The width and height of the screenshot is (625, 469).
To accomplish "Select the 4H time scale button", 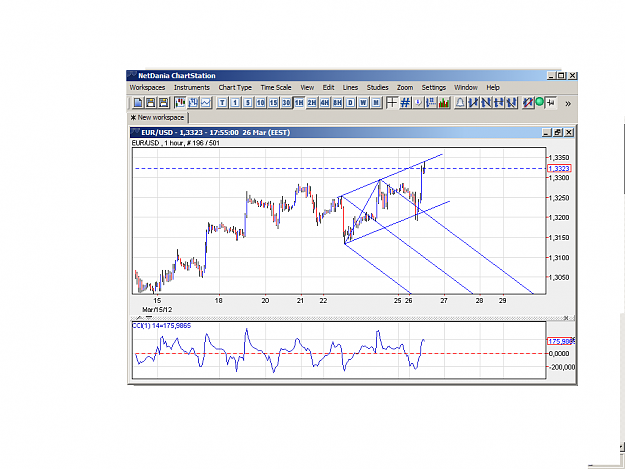I will tap(324, 103).
